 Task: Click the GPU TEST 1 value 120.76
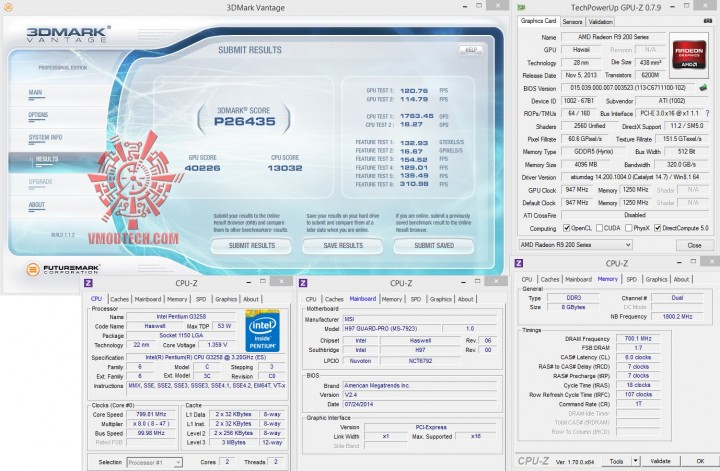click(x=414, y=91)
